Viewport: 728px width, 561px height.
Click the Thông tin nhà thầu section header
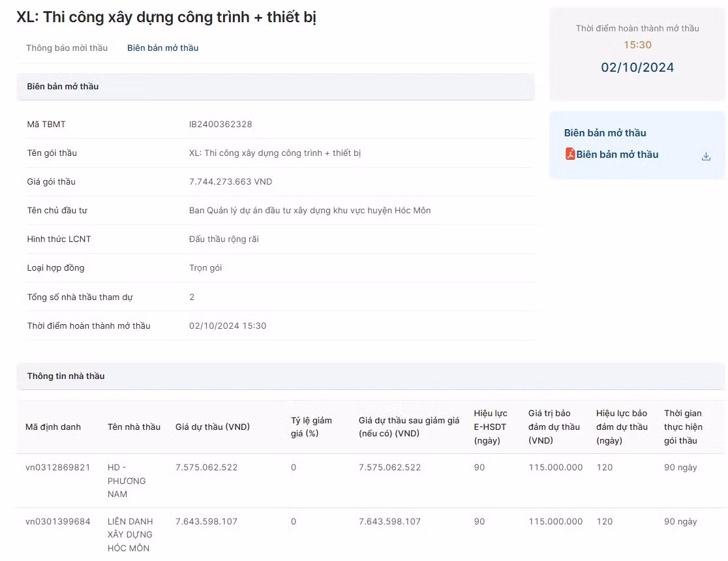tap(66, 376)
